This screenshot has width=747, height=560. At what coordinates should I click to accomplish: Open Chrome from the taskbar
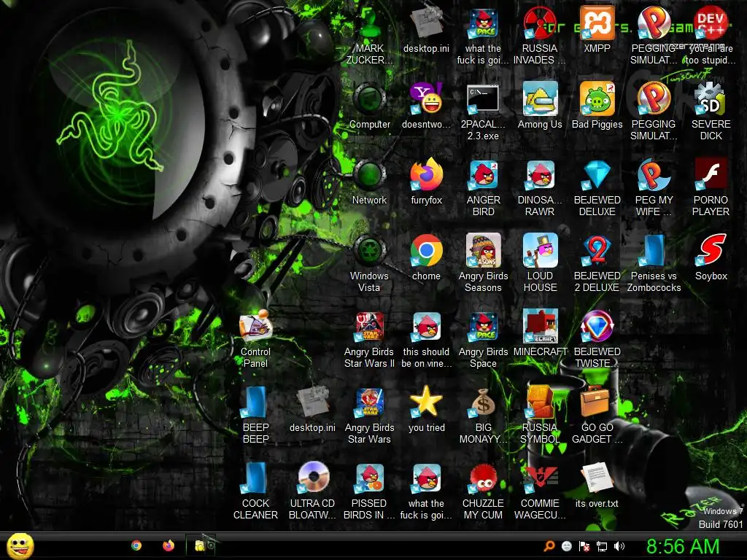tap(136, 545)
